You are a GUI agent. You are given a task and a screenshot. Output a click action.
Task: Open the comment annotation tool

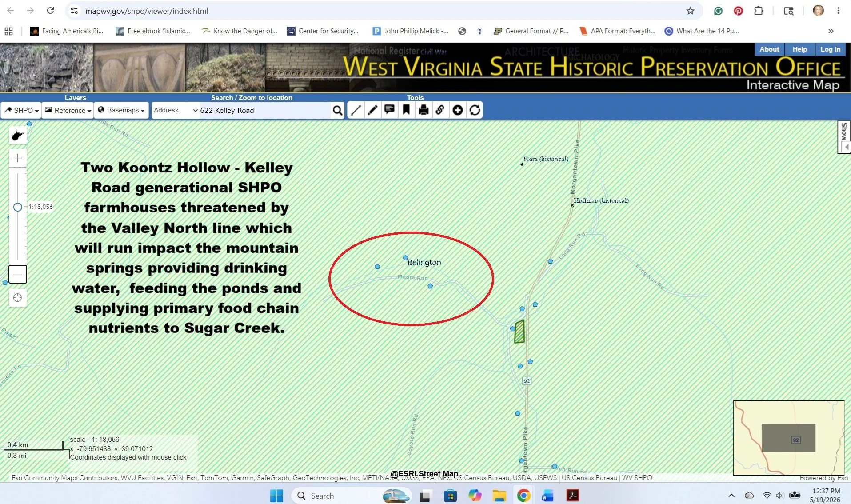[x=389, y=110]
